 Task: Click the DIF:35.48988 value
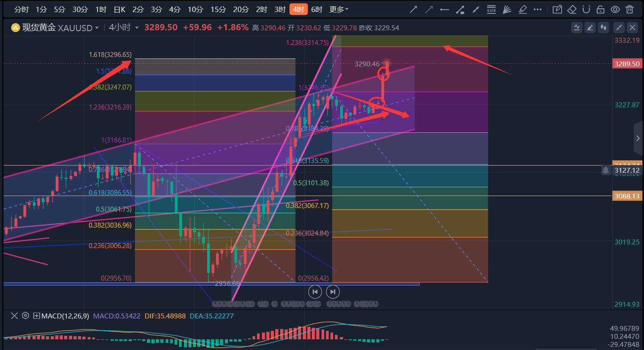point(164,316)
